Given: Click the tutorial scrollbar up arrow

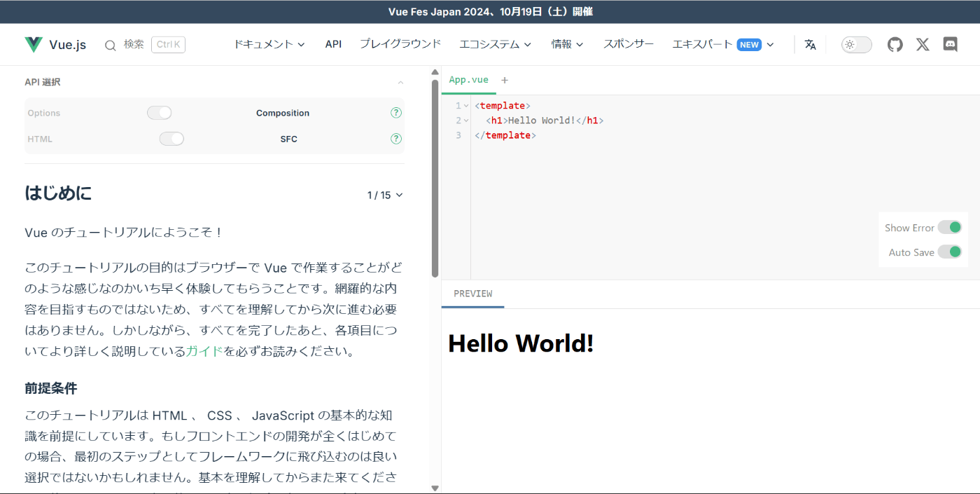Looking at the screenshot, I should pyautogui.click(x=435, y=72).
